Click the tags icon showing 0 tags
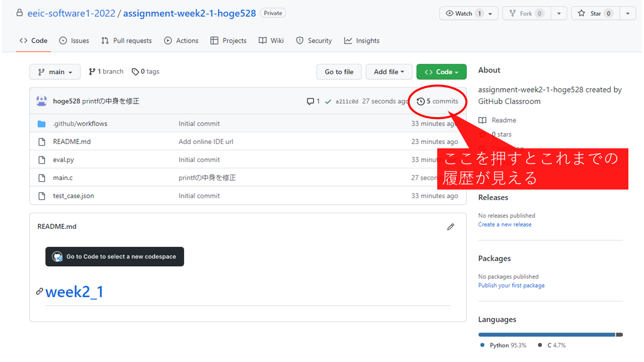This screenshot has width=644, height=362. tap(135, 72)
